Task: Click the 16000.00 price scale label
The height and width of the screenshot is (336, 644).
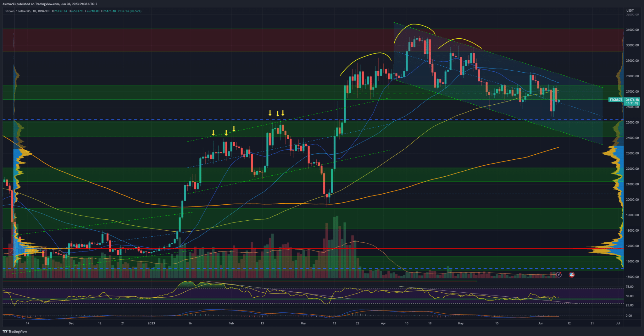Action: 632,262
